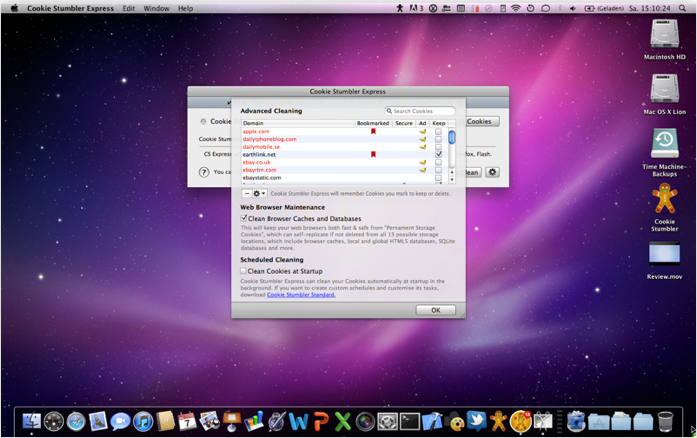Open iTunes in the dock
Image resolution: width=697 pixels, height=438 pixels.
(x=143, y=421)
